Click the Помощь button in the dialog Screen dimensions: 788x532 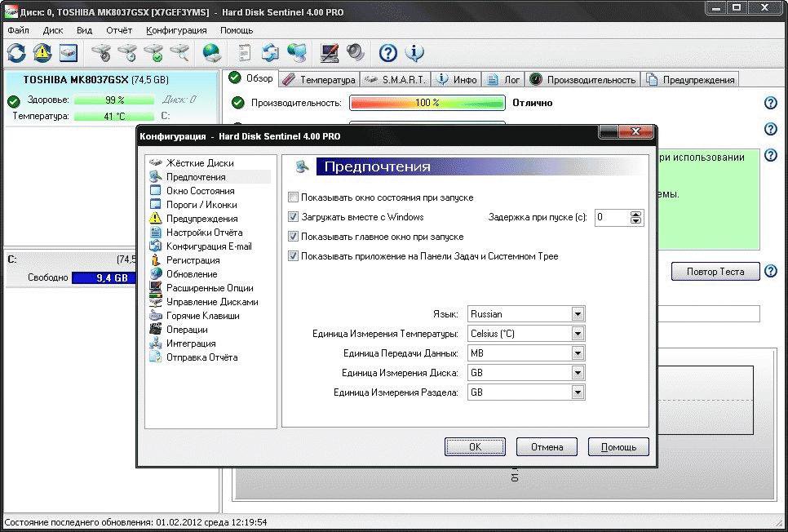pos(618,447)
